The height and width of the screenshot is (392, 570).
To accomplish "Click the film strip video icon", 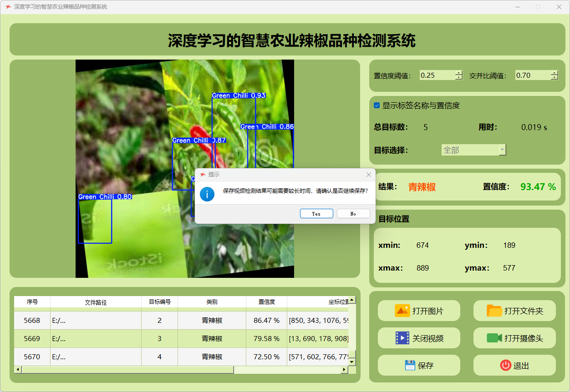I will point(402,338).
